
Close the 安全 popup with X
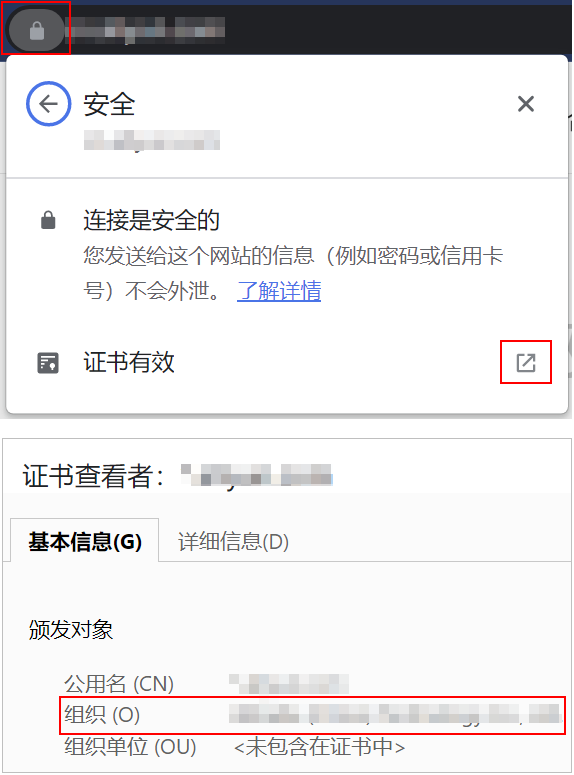[526, 104]
